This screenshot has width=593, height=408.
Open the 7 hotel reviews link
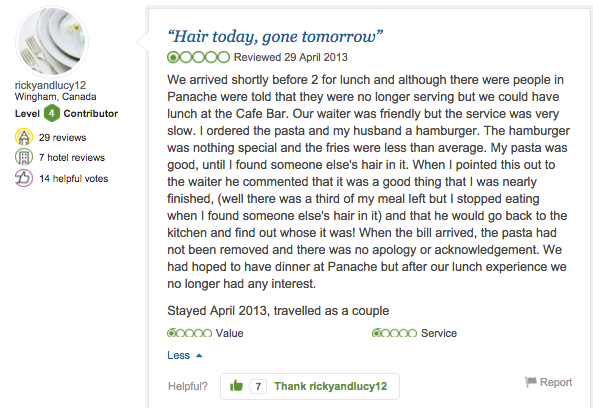tap(72, 158)
